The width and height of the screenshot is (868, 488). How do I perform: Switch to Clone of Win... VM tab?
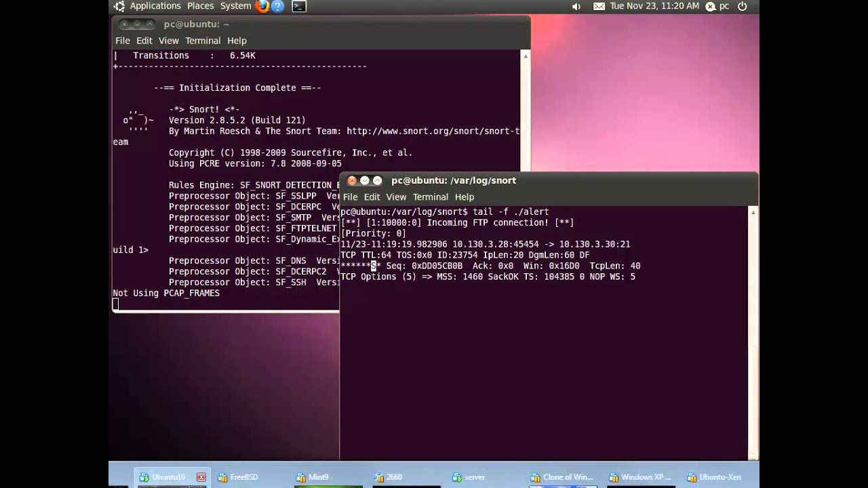[x=563, y=477]
